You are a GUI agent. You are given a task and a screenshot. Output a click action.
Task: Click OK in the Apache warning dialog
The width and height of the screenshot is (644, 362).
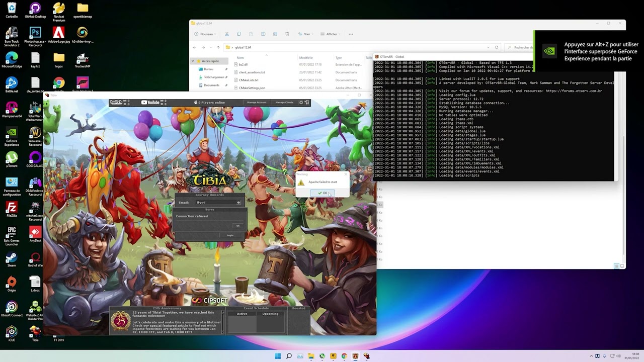point(322,193)
